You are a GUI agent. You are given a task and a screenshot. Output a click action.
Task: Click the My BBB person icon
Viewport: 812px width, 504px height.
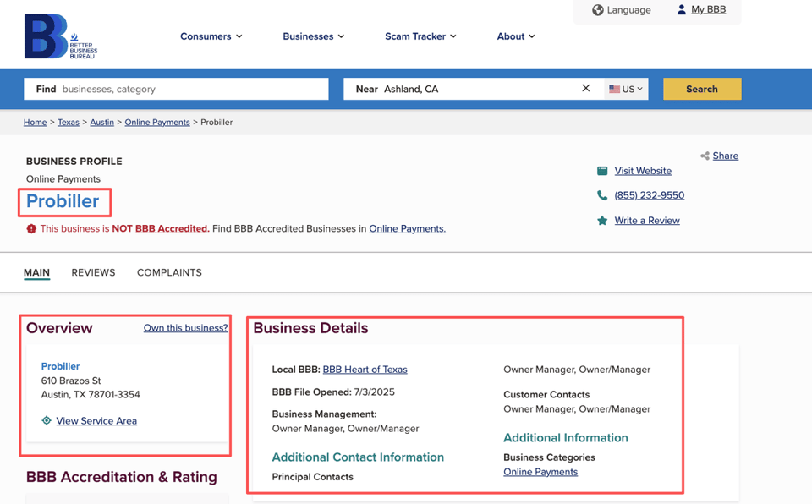[x=682, y=9]
